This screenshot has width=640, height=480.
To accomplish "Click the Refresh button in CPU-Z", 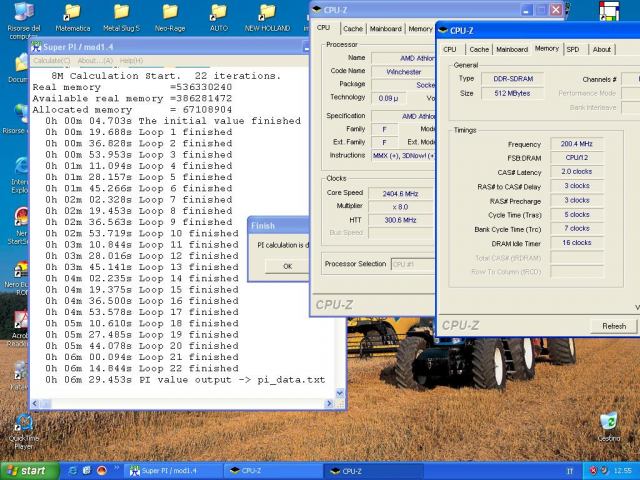I will pyautogui.click(x=614, y=326).
